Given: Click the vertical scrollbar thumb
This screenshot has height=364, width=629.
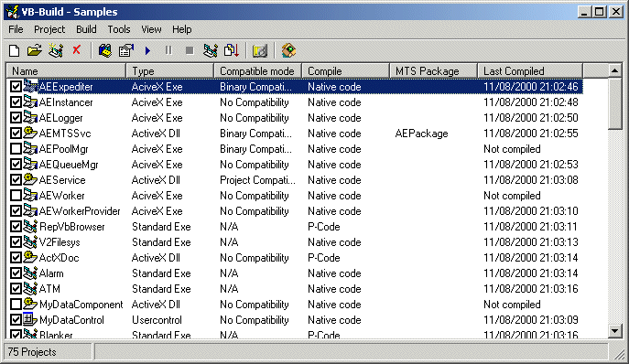Looking at the screenshot, I should 614,103.
